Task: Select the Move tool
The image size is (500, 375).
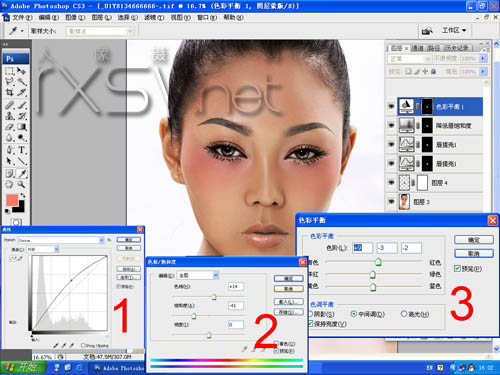Action: point(22,71)
